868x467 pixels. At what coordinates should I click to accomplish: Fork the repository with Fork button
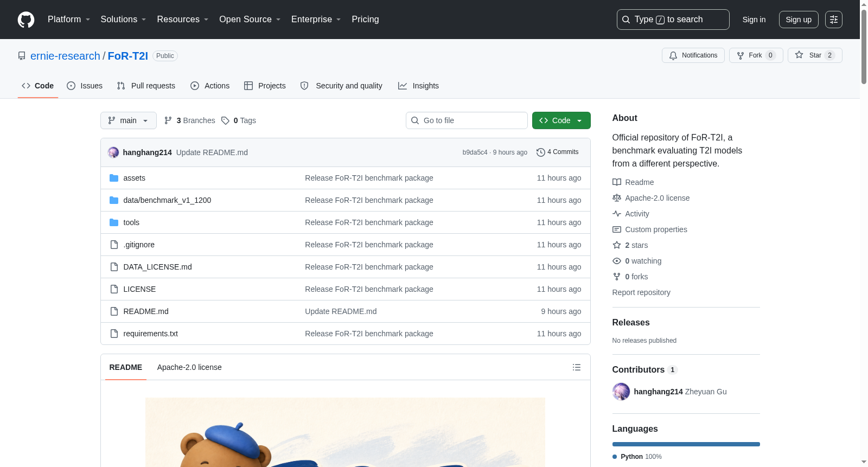tap(756, 55)
